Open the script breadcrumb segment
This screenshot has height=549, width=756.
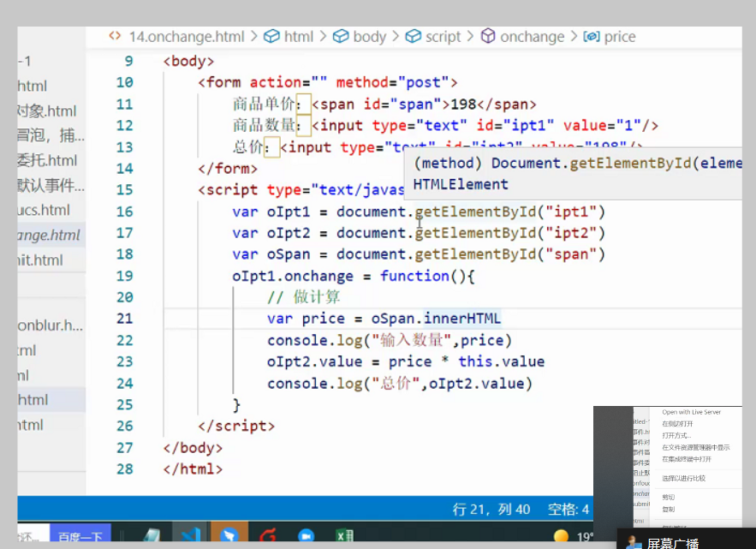point(443,37)
